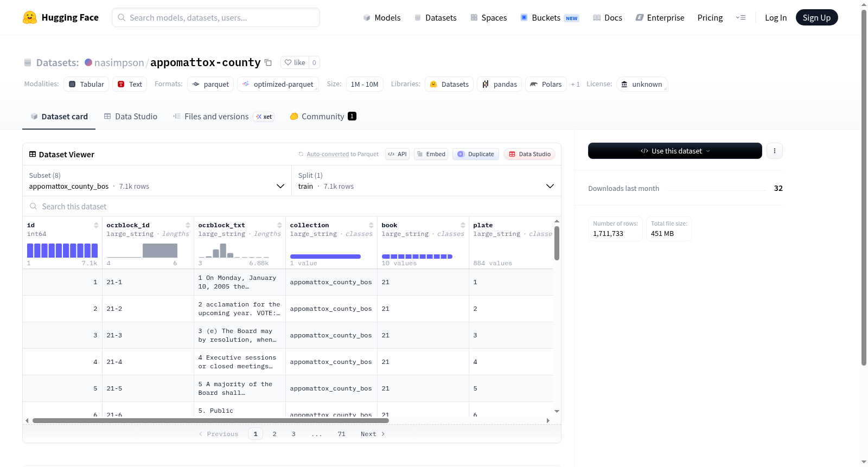Screen dimensions: 868x467
Task: Expand Use this dataset menu
Action: pos(675,151)
